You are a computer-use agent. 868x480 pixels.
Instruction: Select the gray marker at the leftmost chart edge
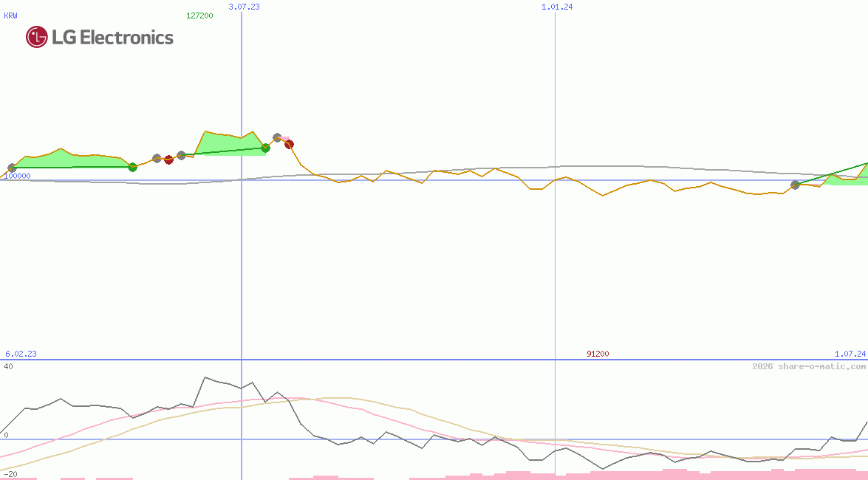click(x=11, y=167)
